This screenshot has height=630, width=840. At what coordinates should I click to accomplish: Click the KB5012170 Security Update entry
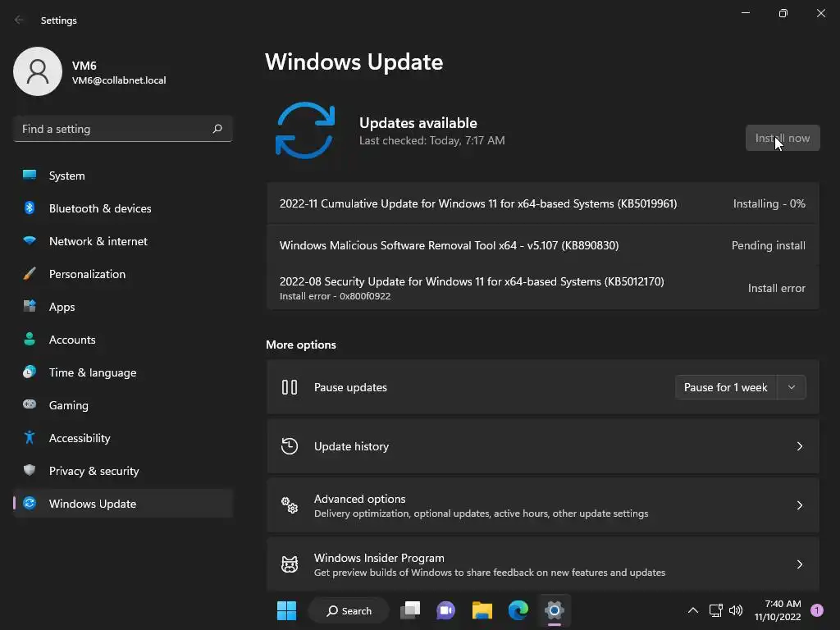(543, 288)
